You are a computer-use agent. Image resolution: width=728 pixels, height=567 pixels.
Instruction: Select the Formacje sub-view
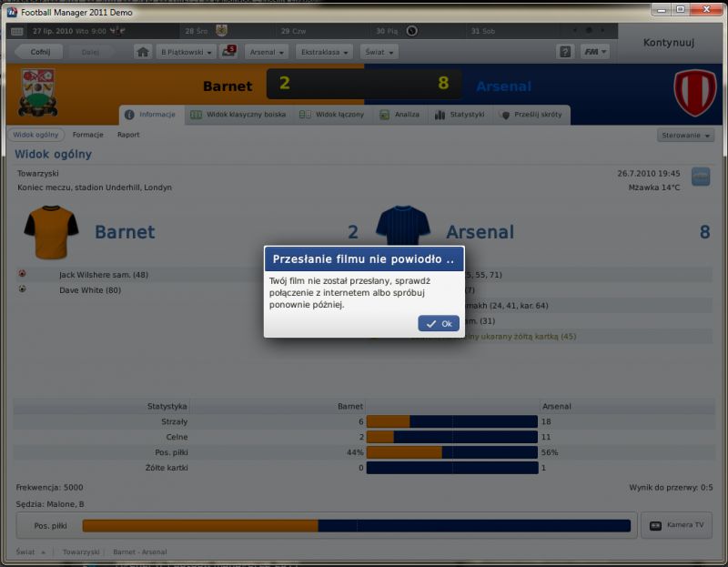click(x=87, y=135)
